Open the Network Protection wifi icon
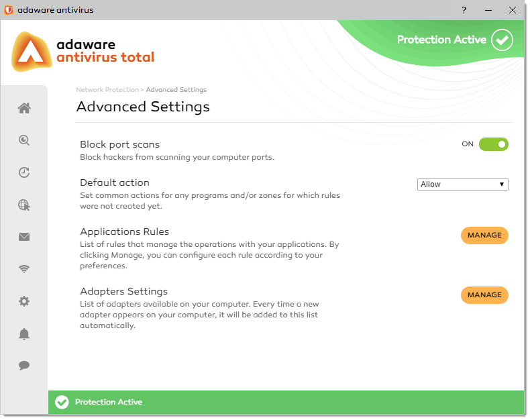This screenshot has height=420, width=530. (24, 269)
